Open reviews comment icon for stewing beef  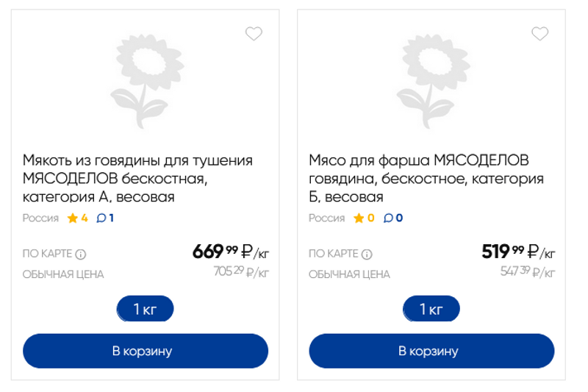(x=105, y=218)
